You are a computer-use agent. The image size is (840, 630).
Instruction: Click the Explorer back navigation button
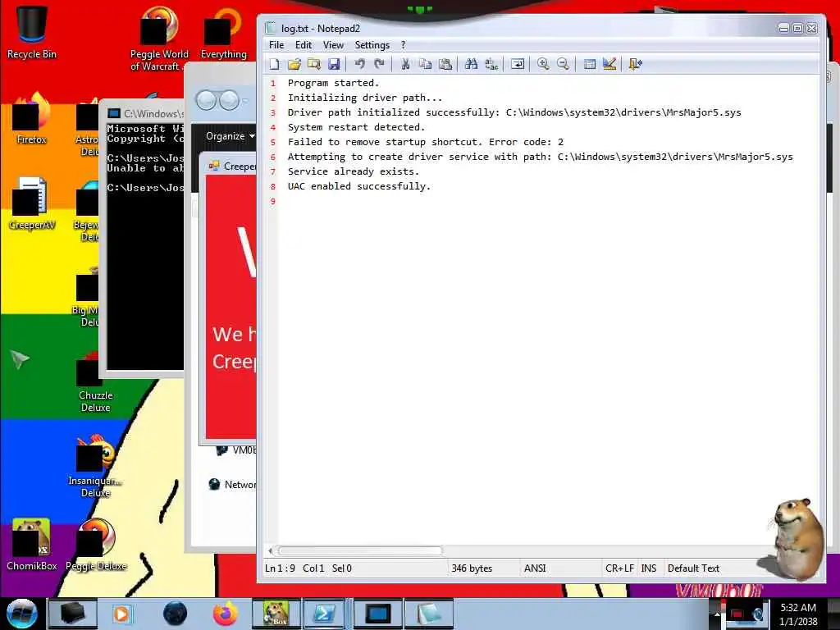click(207, 100)
